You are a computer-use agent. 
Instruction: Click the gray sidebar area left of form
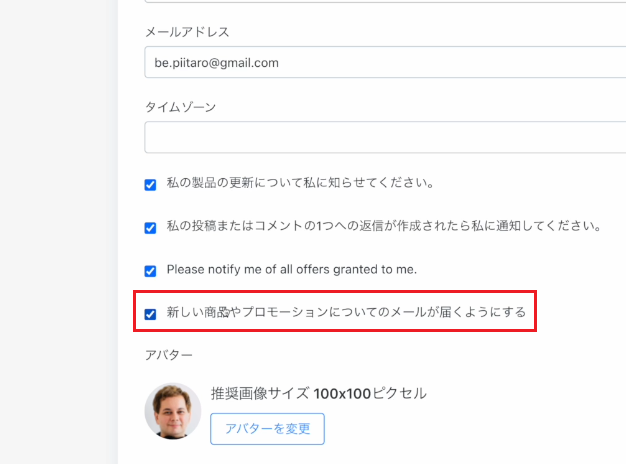click(59, 232)
